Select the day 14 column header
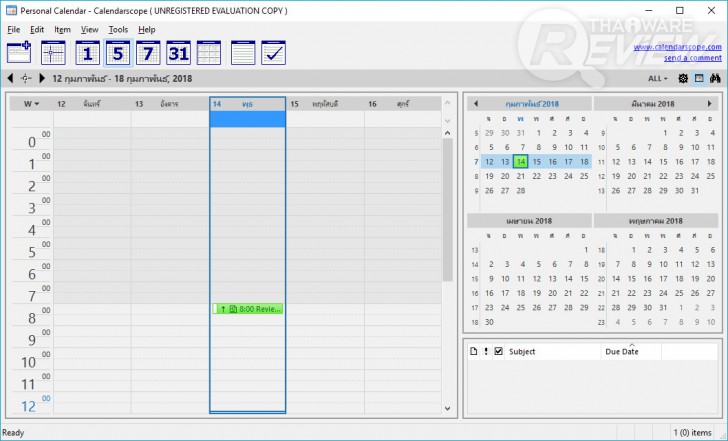Image resolution: width=728 pixels, height=441 pixels. point(247,104)
